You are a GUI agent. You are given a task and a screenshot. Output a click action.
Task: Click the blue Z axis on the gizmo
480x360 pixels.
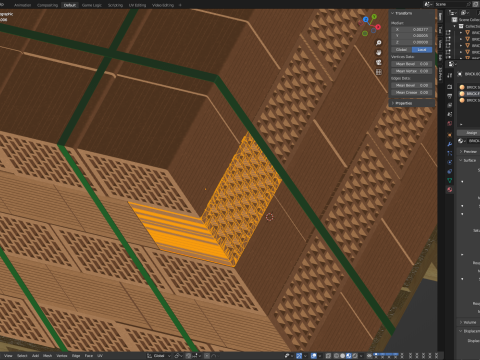366,20
